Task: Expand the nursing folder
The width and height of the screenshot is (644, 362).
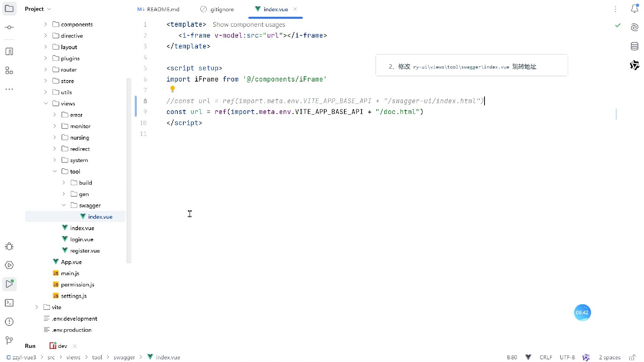Action: point(54,137)
